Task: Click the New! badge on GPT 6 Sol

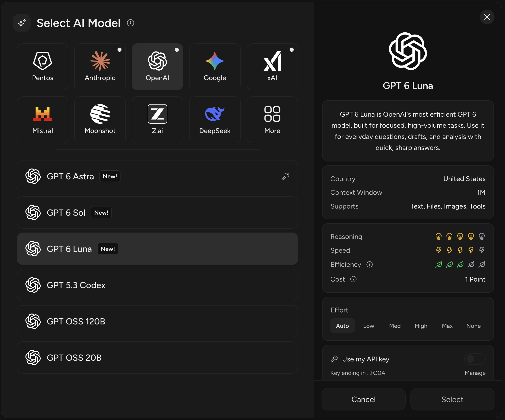Action: pyautogui.click(x=101, y=212)
